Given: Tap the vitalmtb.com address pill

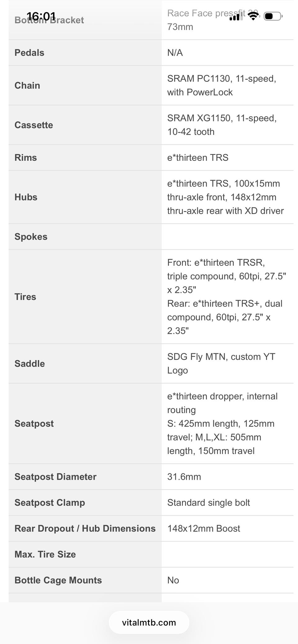Looking at the screenshot, I should 149,622.
